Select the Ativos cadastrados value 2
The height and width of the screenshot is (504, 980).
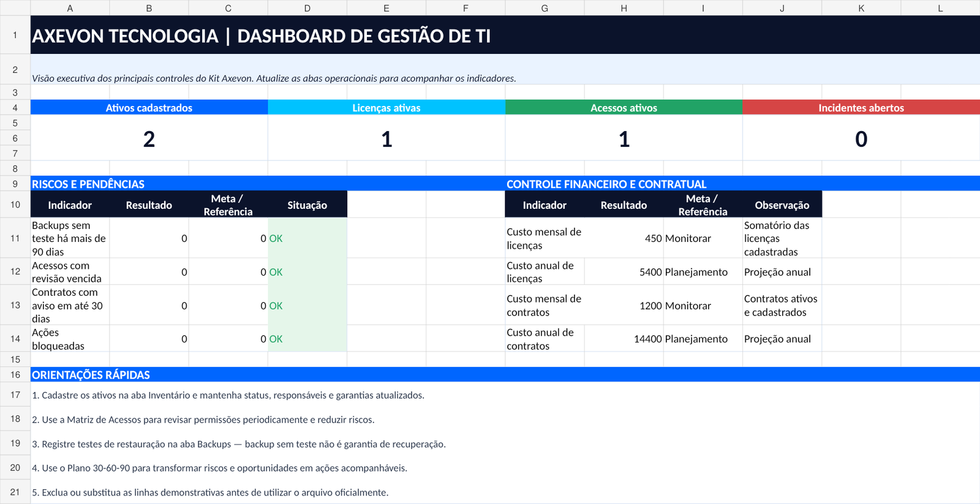pos(149,138)
